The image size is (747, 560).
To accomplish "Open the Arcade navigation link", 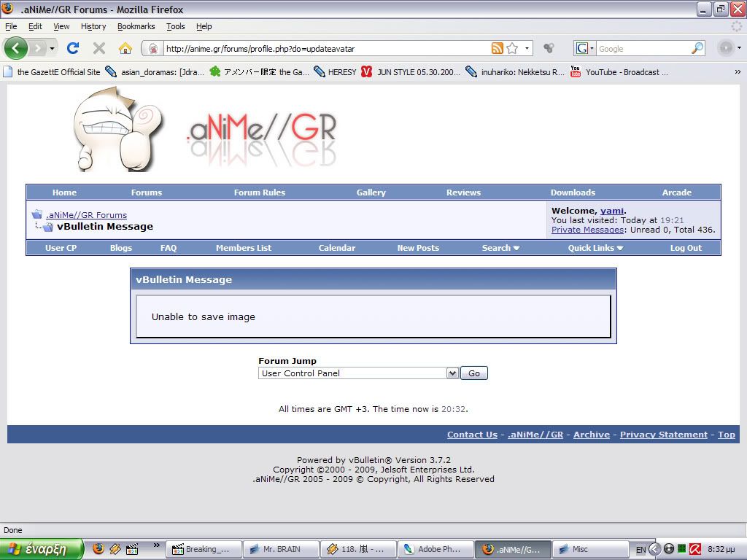I will (676, 192).
